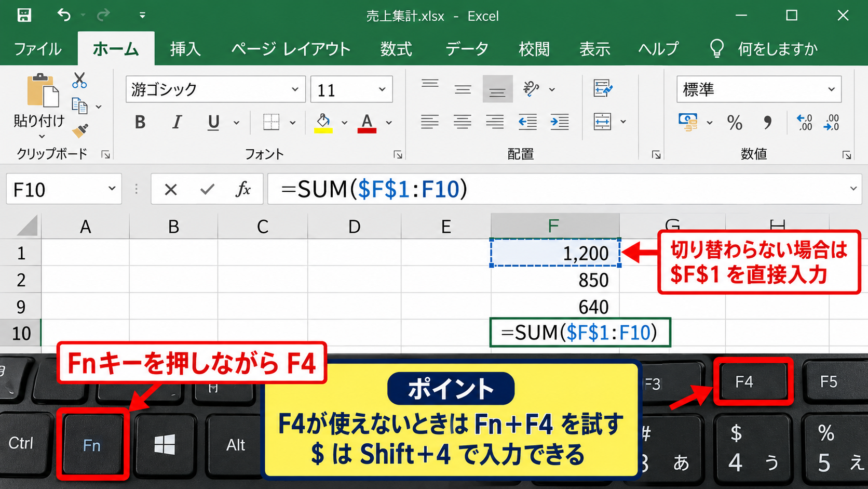Click the increase decimal icon

[x=804, y=123]
